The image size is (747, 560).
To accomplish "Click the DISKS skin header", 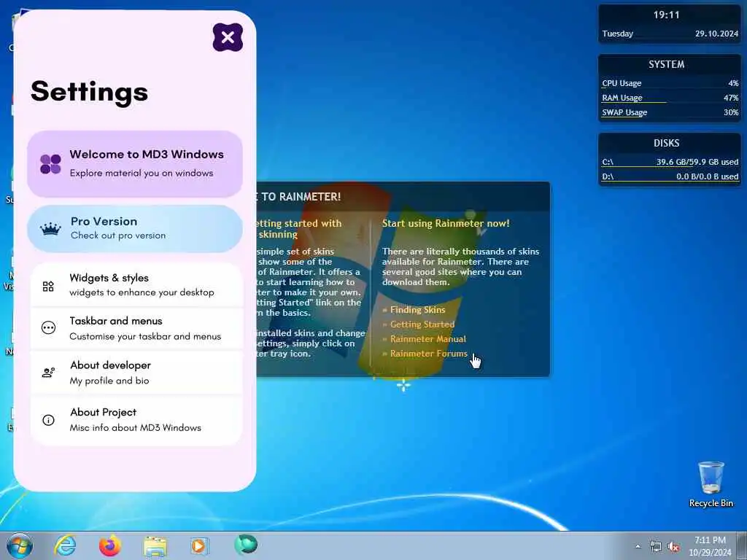I will click(x=666, y=143).
